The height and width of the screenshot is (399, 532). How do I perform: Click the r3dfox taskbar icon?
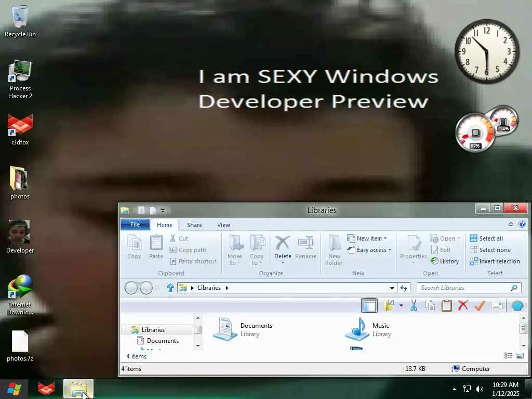46,389
